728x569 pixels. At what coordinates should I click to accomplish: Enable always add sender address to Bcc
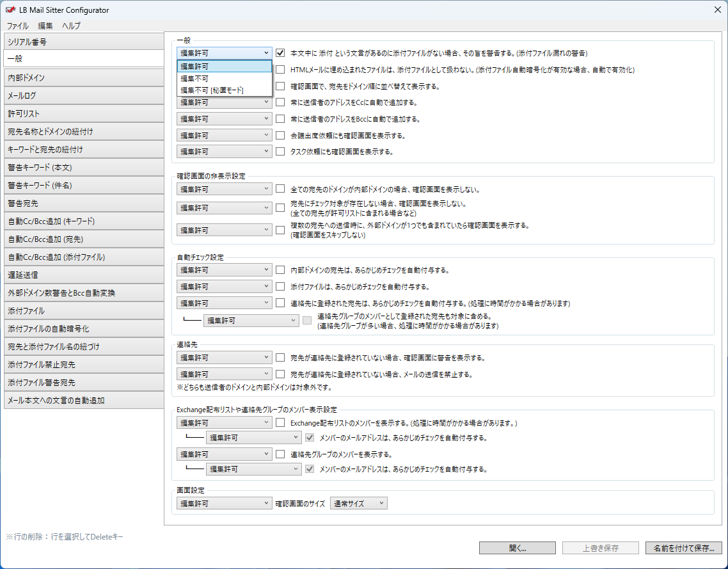pyautogui.click(x=280, y=119)
